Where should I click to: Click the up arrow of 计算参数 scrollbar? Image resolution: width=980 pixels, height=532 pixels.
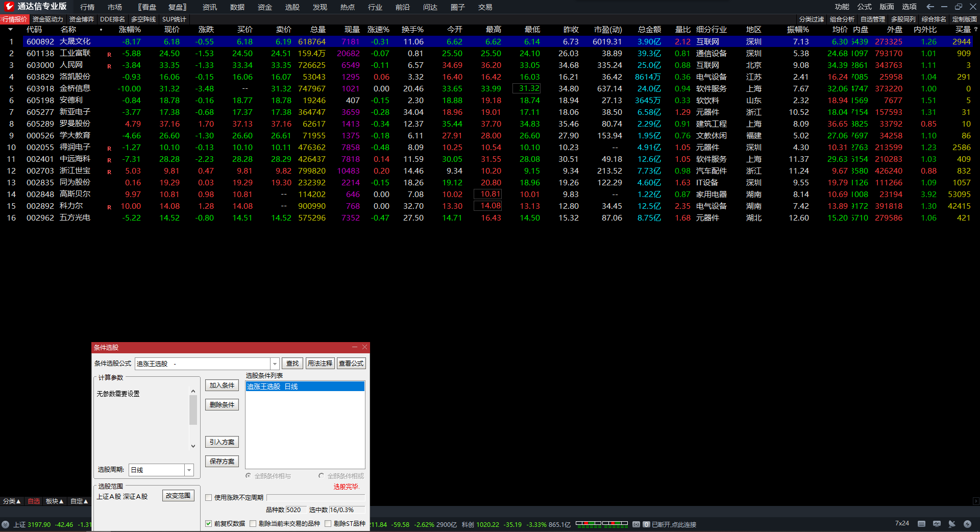(193, 392)
